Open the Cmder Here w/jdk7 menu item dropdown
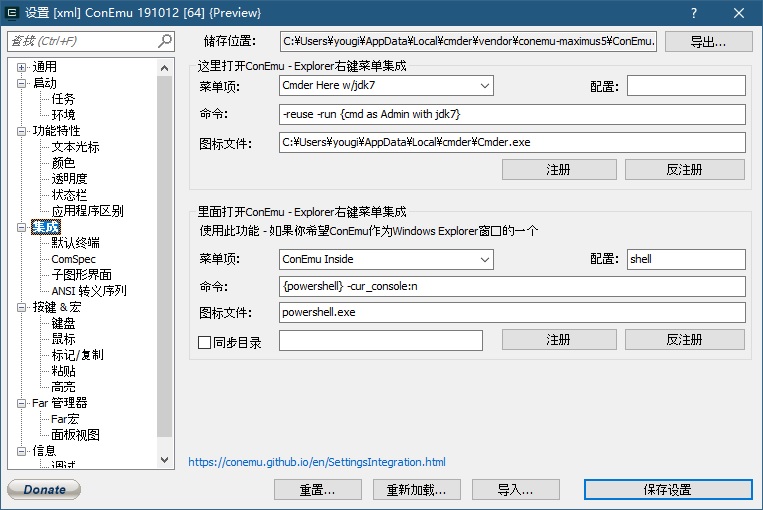The image size is (763, 510). pos(485,86)
